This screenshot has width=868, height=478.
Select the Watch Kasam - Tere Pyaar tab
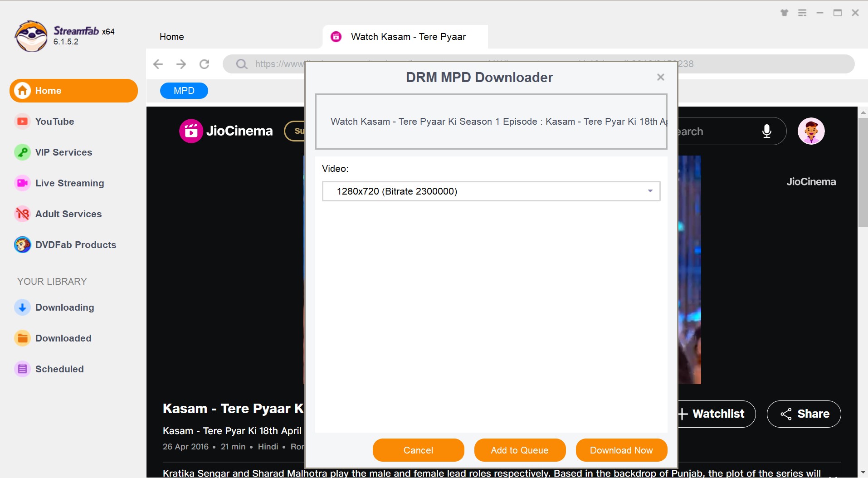(x=408, y=37)
